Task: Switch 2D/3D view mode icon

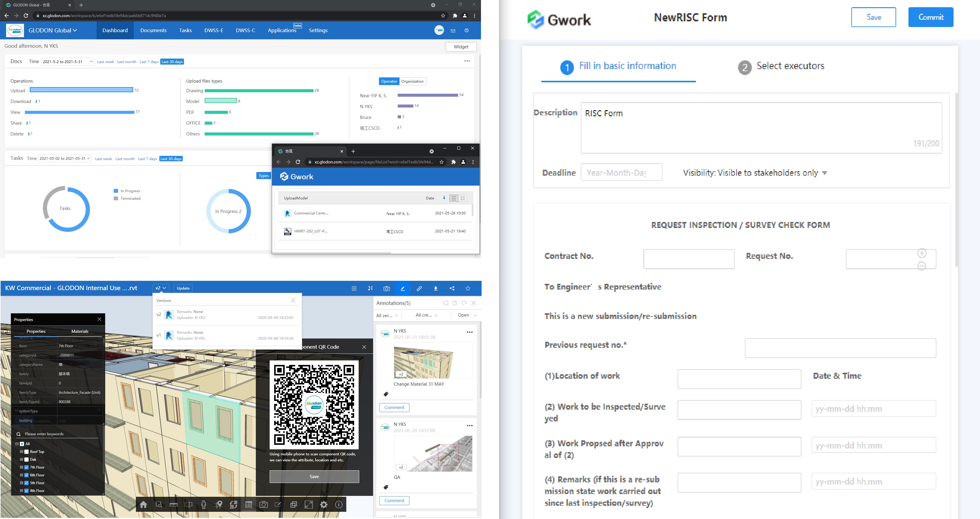Action: [234, 505]
